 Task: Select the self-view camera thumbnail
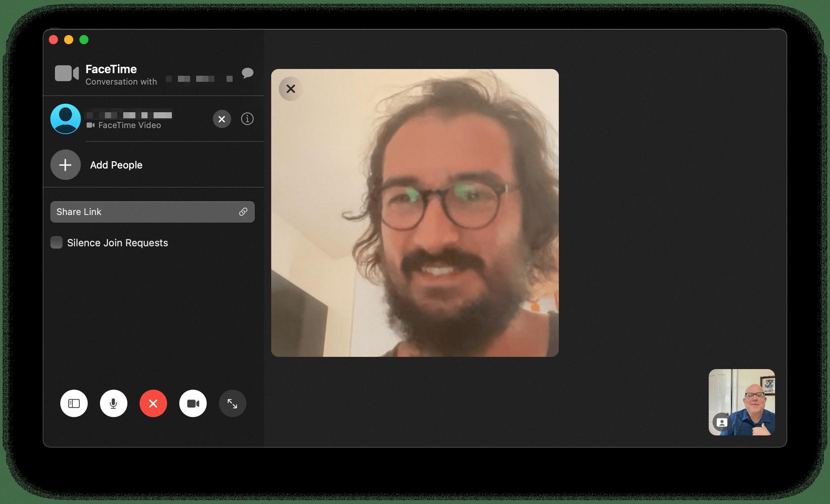[x=742, y=402]
